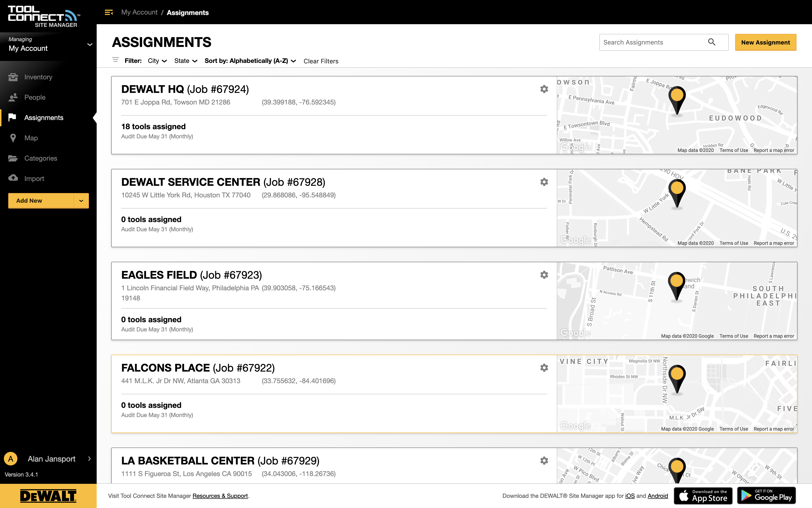Image resolution: width=812 pixels, height=508 pixels.
Task: Click the filter lines icon
Action: (116, 60)
